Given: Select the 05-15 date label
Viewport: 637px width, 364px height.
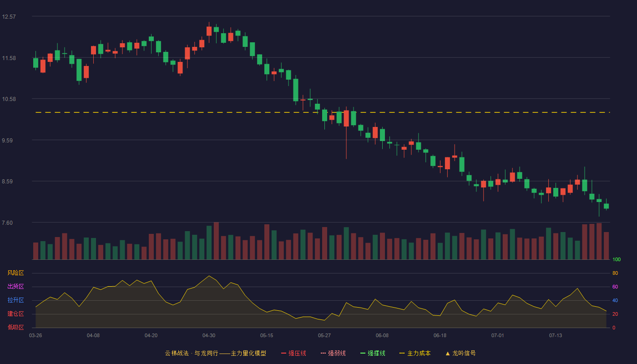Looking at the screenshot, I should 267,335.
